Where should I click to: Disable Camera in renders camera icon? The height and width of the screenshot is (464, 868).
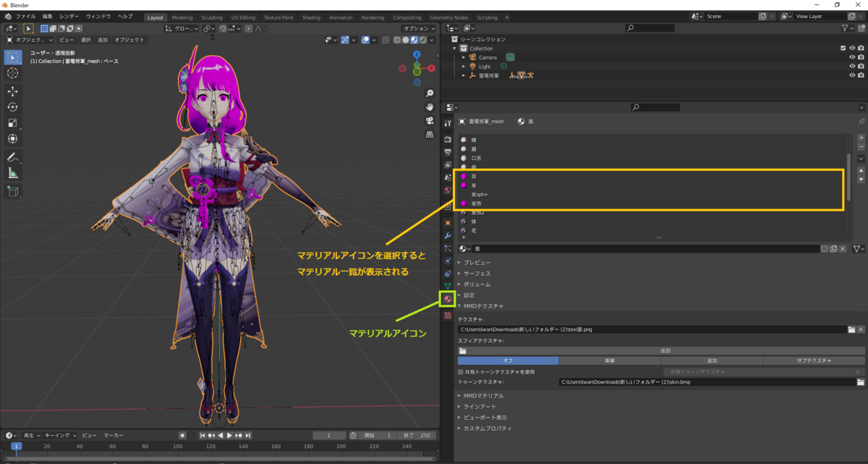point(861,57)
